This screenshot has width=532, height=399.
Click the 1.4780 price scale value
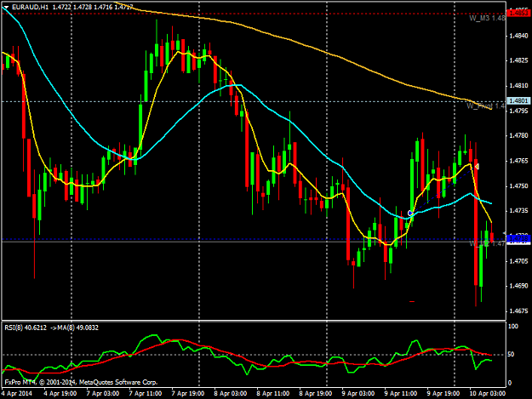click(x=518, y=135)
